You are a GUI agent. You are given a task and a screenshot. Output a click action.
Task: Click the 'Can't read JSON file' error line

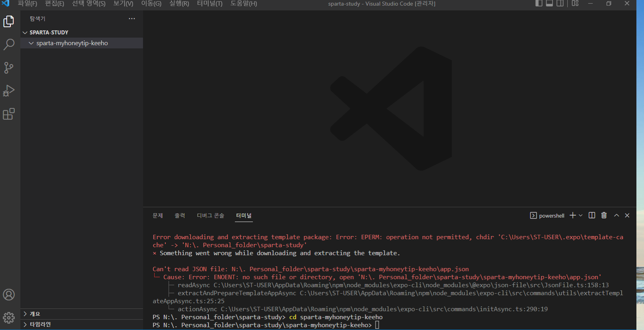[x=311, y=269]
